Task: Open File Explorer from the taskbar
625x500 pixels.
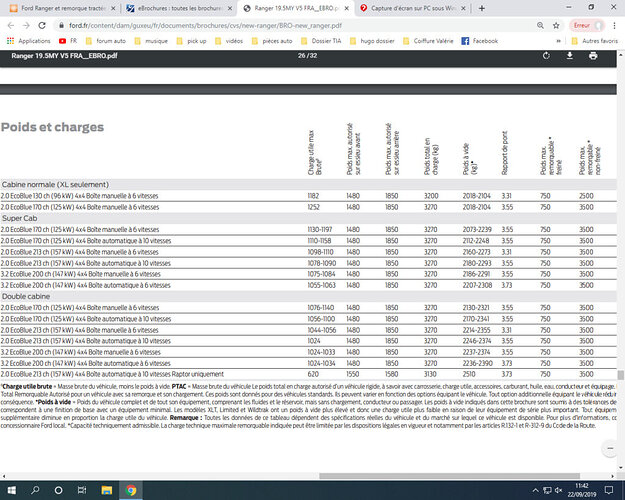Action: 106,490
